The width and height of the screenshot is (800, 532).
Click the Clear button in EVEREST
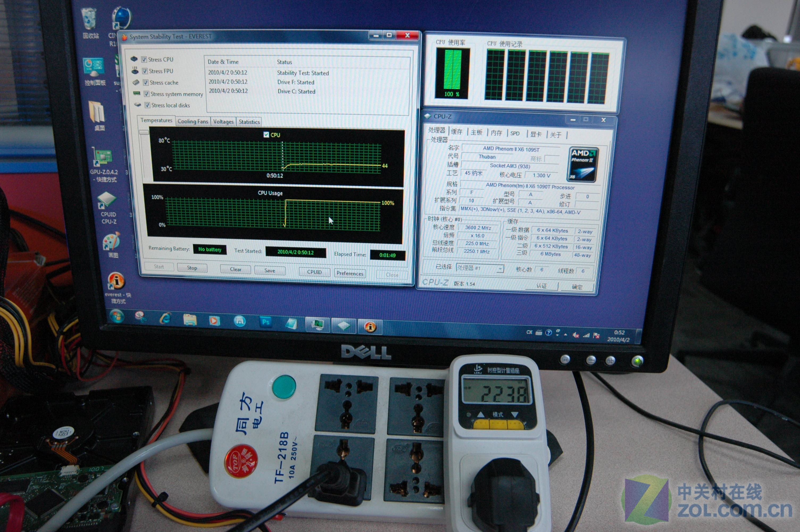tap(236, 269)
